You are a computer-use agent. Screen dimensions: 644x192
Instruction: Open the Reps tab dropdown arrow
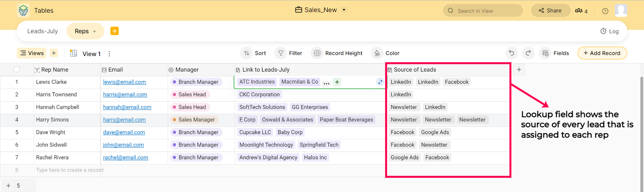pyautogui.click(x=95, y=32)
